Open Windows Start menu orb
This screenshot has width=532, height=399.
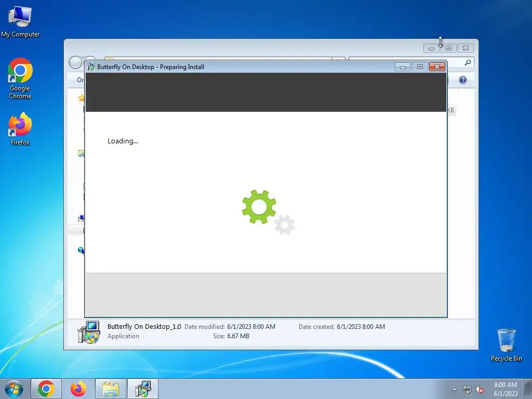coord(14,389)
